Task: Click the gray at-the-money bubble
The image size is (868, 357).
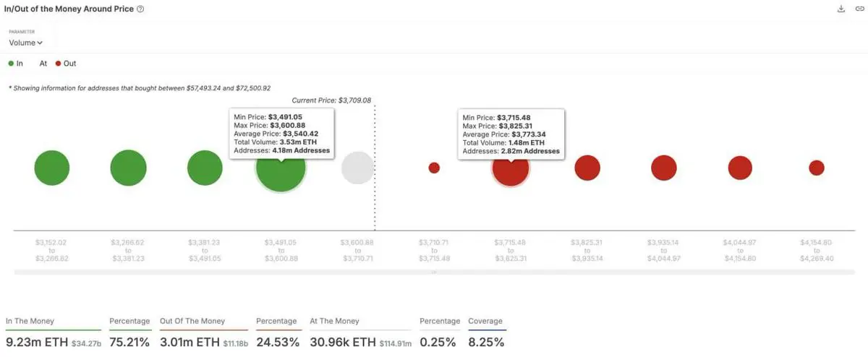Action: coord(357,168)
